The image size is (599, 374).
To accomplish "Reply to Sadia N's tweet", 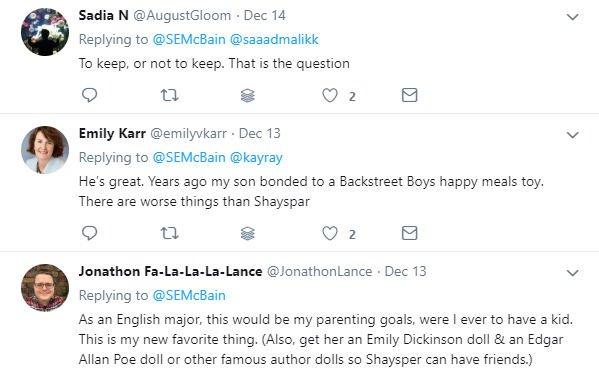I will coord(89,95).
